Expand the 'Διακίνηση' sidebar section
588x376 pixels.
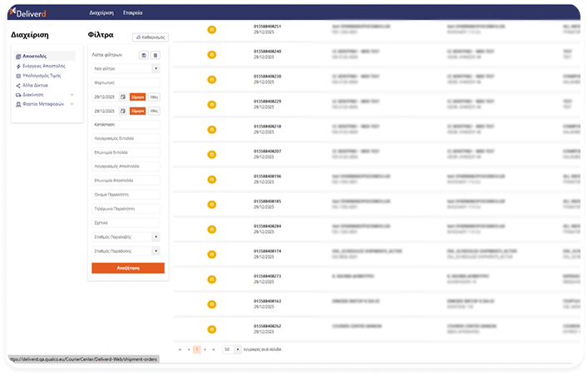pos(72,95)
